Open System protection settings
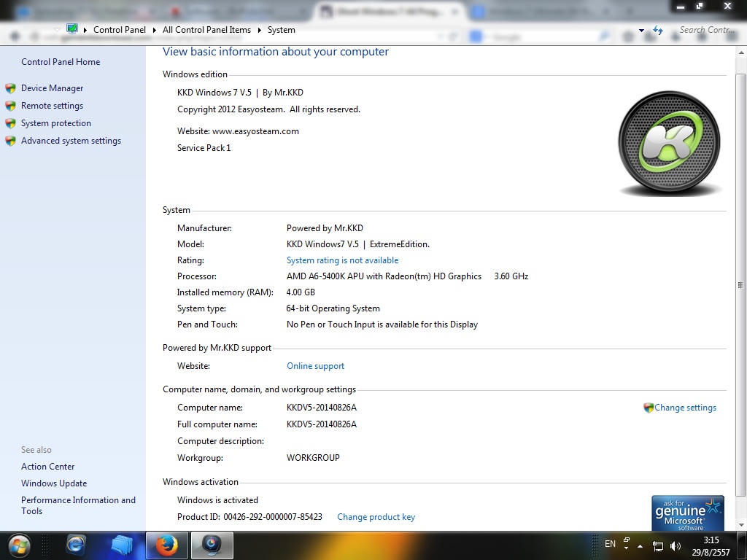 click(x=55, y=123)
